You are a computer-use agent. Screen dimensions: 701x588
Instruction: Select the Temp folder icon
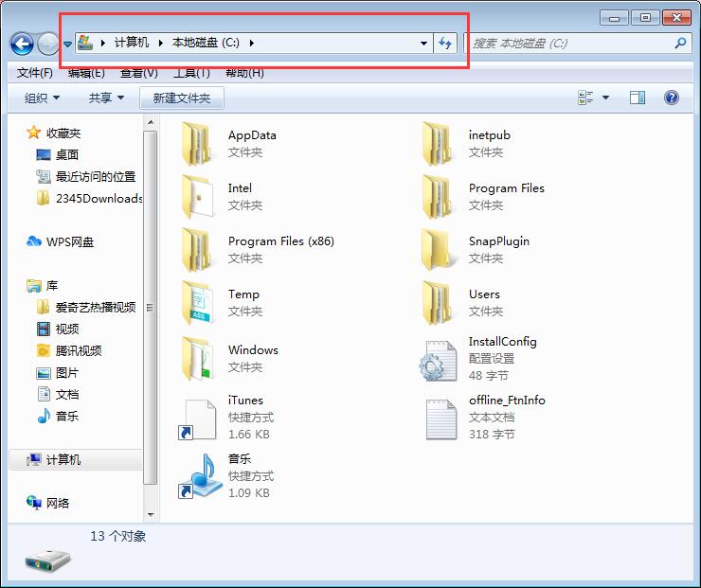[x=197, y=302]
